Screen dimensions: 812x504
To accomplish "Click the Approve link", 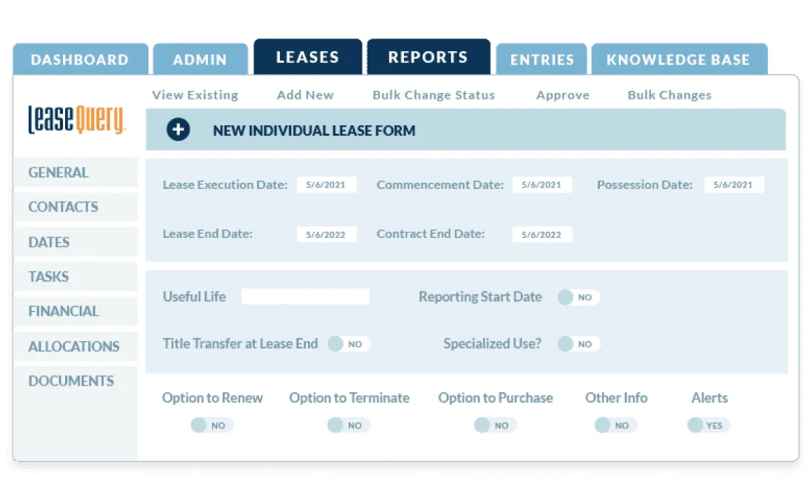I will point(563,95).
